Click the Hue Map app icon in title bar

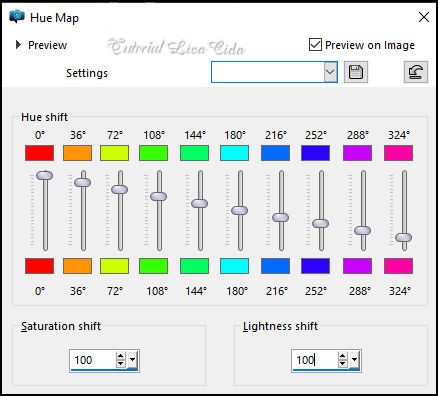coord(17,16)
